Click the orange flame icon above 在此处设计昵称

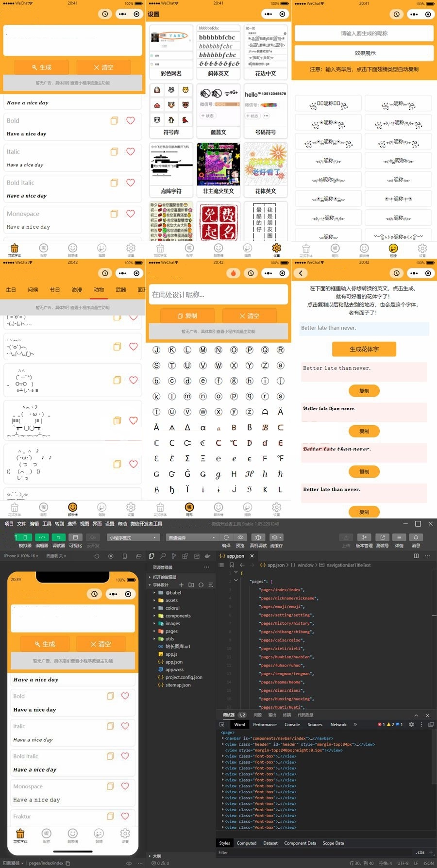click(234, 273)
